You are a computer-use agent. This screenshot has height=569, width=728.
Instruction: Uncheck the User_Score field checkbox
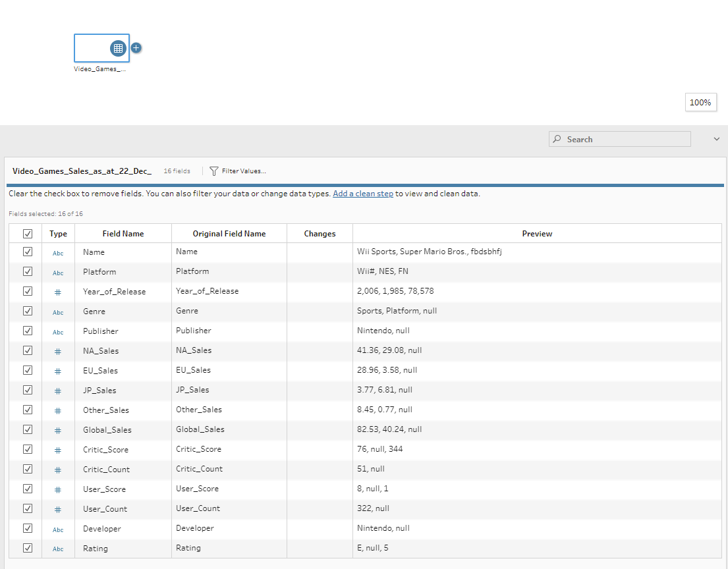pyautogui.click(x=28, y=488)
